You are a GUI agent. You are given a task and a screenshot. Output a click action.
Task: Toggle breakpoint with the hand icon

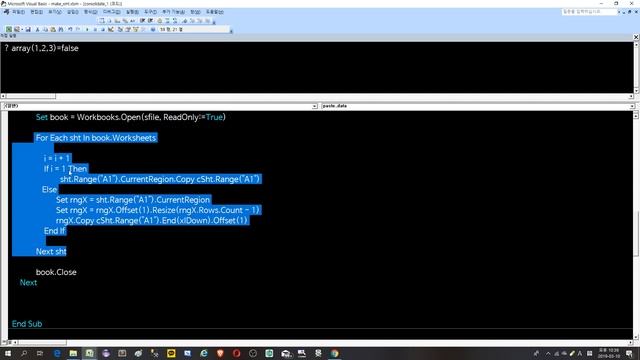[x=160, y=21]
